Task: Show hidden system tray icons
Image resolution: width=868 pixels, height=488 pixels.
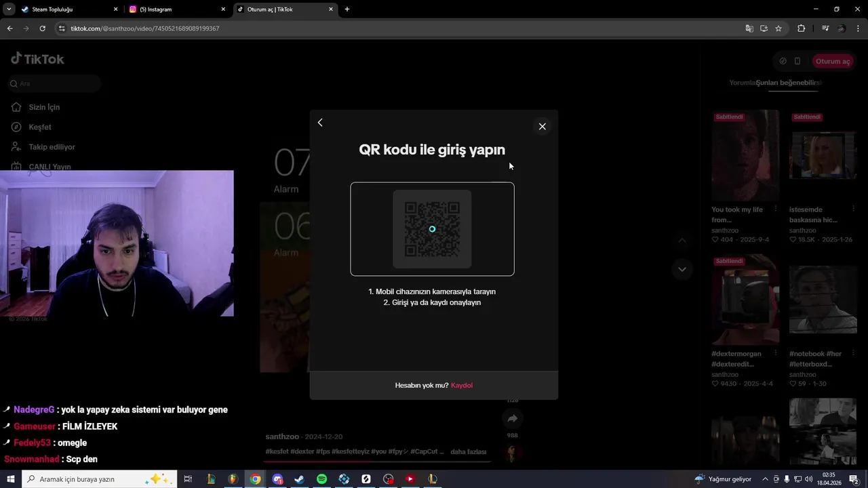Action: (766, 479)
